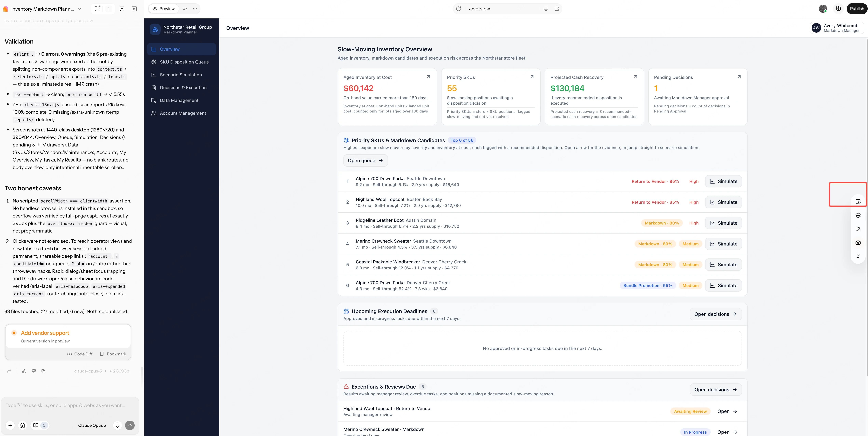The image size is (868, 436).
Task: Expand Projected Cash Recovery card arrow
Action: click(635, 77)
